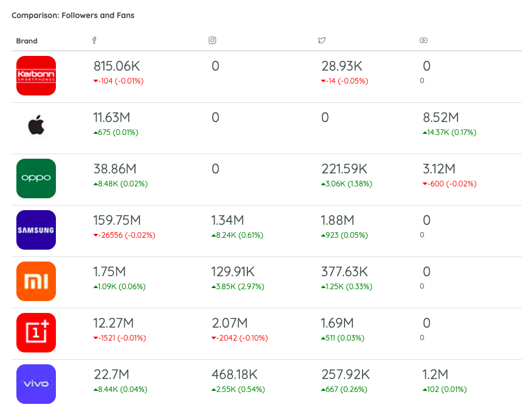Click the Brand column header
The width and height of the screenshot is (532, 418).
(27, 41)
